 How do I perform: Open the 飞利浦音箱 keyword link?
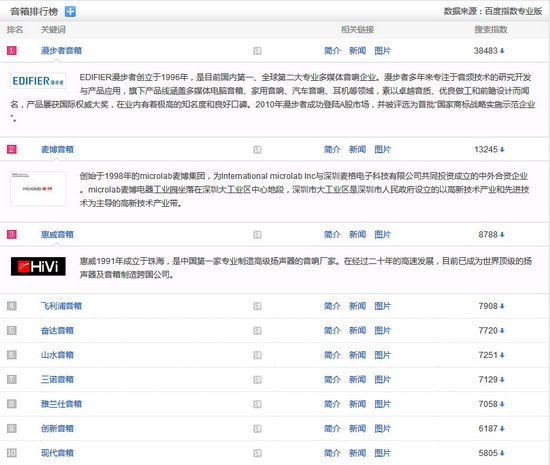(x=61, y=306)
